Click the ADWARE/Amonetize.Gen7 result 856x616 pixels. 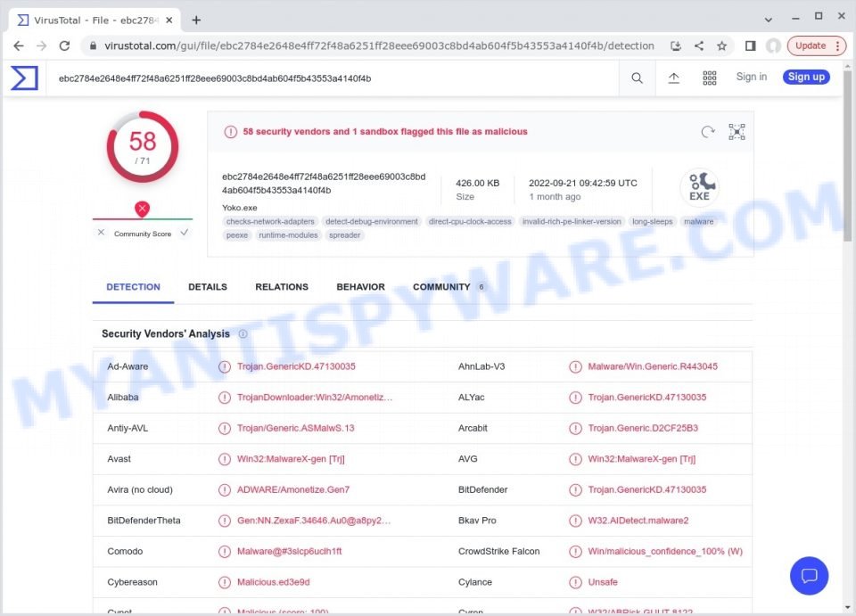[x=293, y=490]
